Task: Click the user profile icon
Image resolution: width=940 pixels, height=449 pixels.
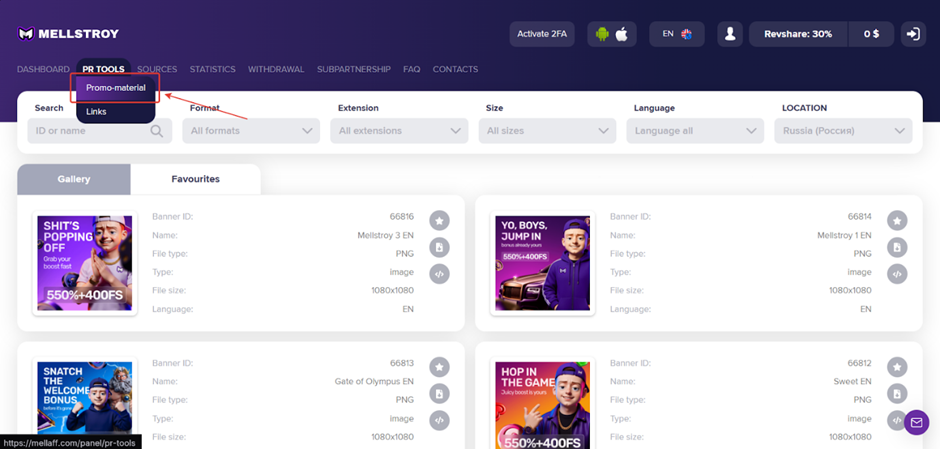Action: tap(730, 34)
